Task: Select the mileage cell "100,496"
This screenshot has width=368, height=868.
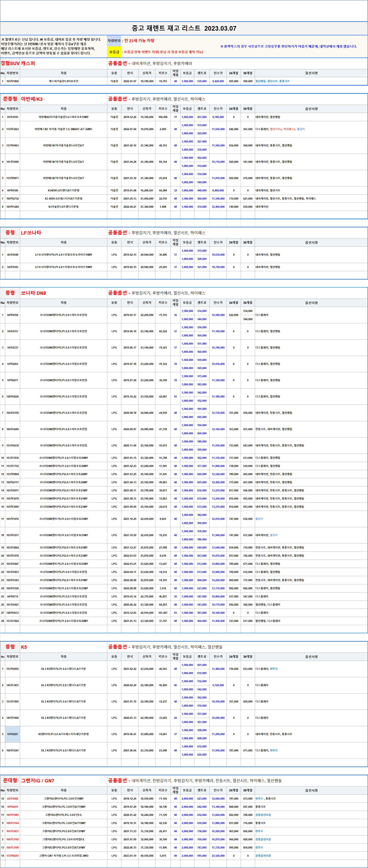Action: (163, 117)
